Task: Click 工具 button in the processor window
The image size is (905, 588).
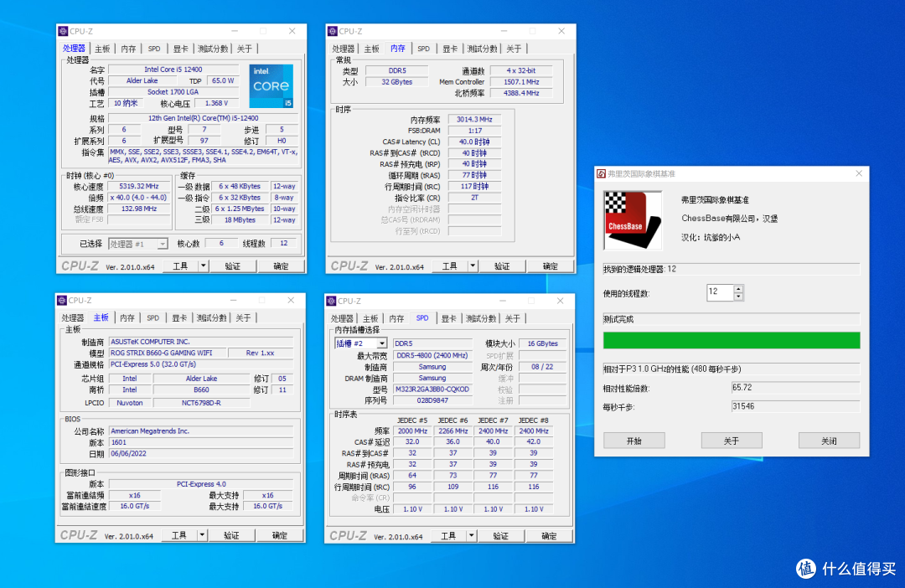Action: pos(181,266)
